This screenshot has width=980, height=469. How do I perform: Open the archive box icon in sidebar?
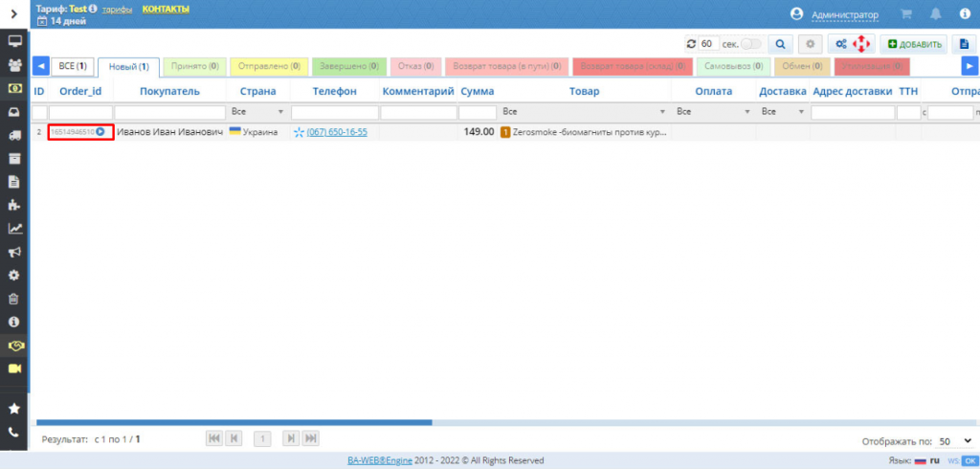(x=14, y=158)
